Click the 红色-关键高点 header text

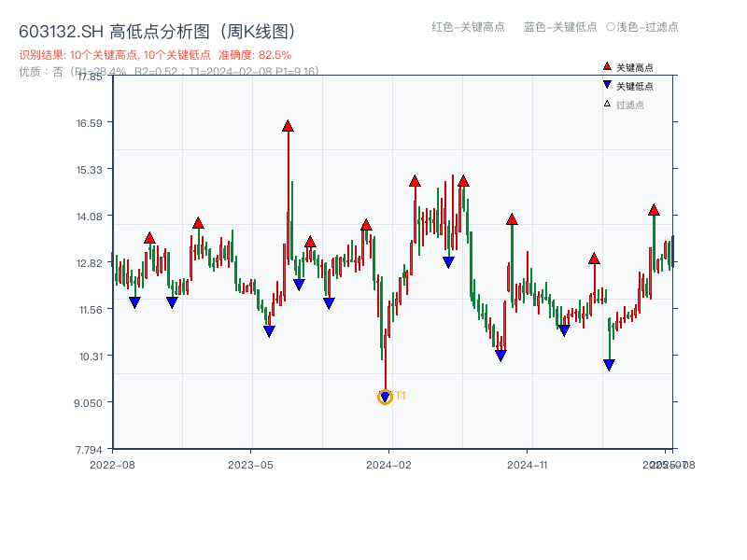pyautogui.click(x=468, y=27)
